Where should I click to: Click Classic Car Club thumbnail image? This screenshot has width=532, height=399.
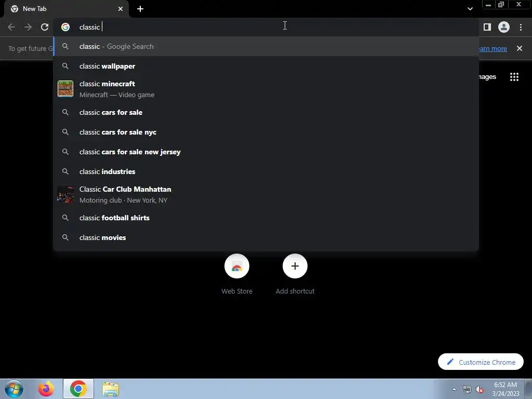(x=65, y=195)
